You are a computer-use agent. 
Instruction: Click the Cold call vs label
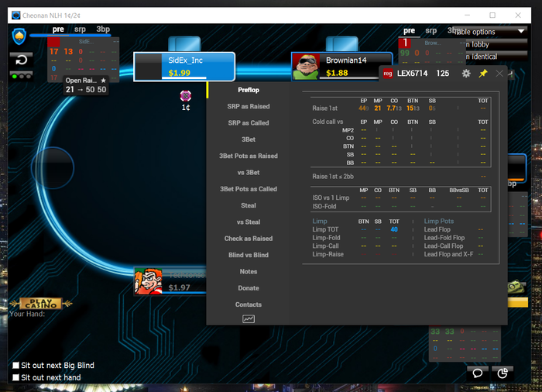pyautogui.click(x=328, y=122)
